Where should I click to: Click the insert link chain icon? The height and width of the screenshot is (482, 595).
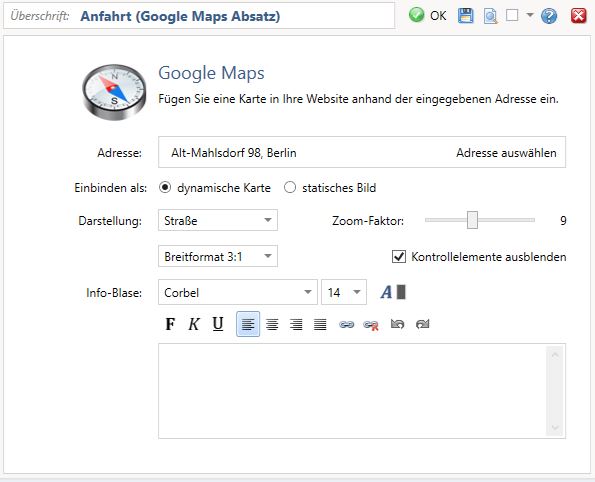pos(346,324)
